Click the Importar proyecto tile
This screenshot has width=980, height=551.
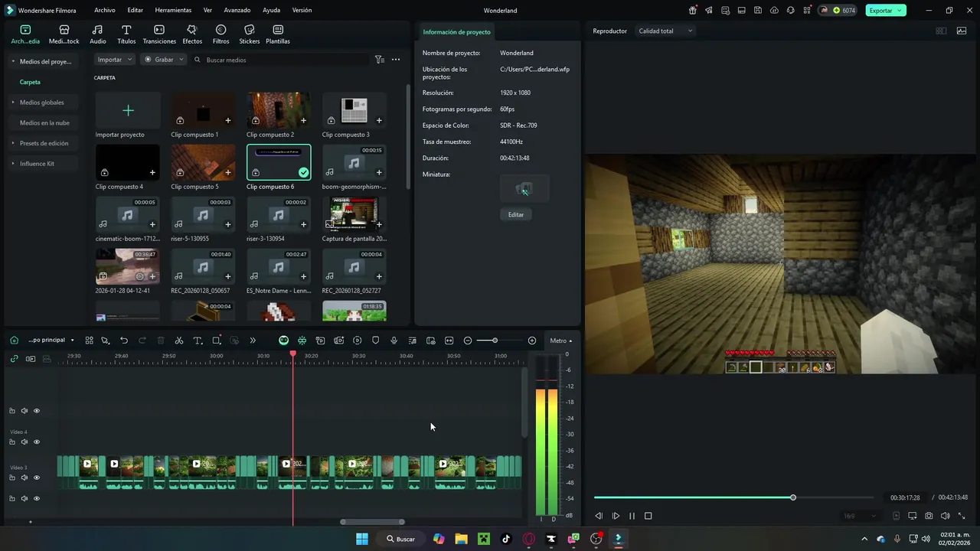[x=128, y=116]
